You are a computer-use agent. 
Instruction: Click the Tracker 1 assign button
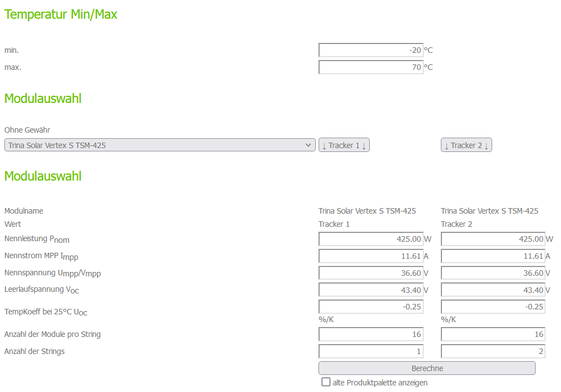click(344, 145)
